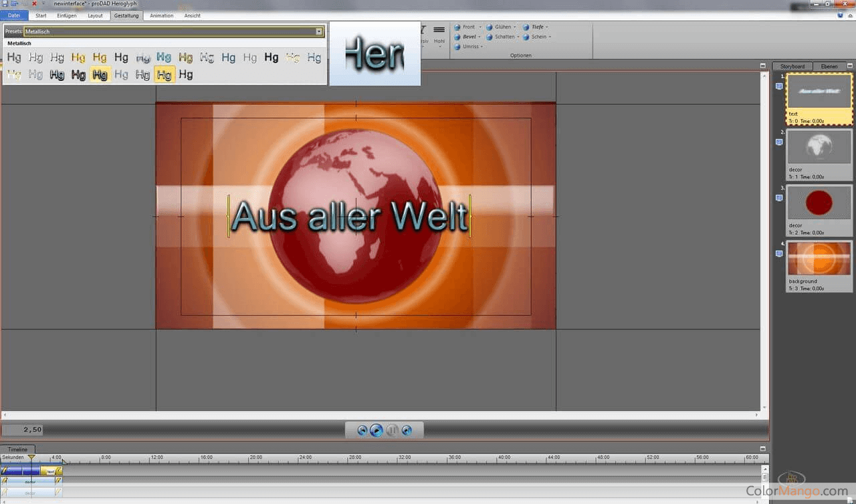Skip to end with forward button
This screenshot has height=504, width=856.
[407, 430]
